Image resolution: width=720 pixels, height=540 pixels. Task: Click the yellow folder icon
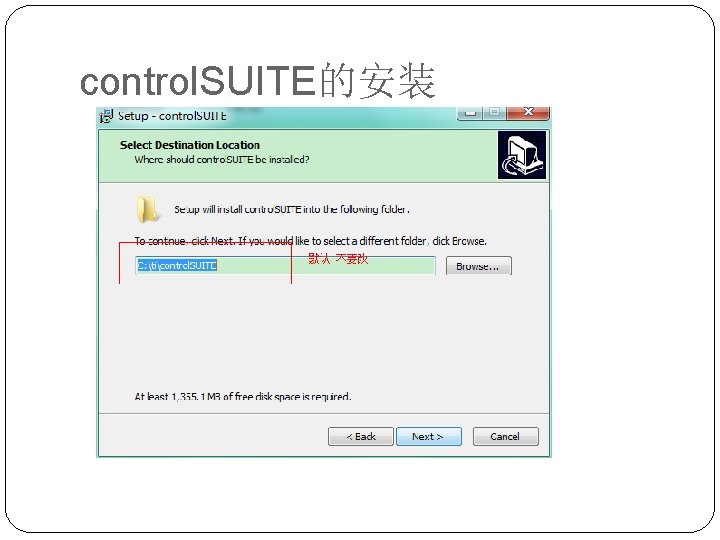146,210
